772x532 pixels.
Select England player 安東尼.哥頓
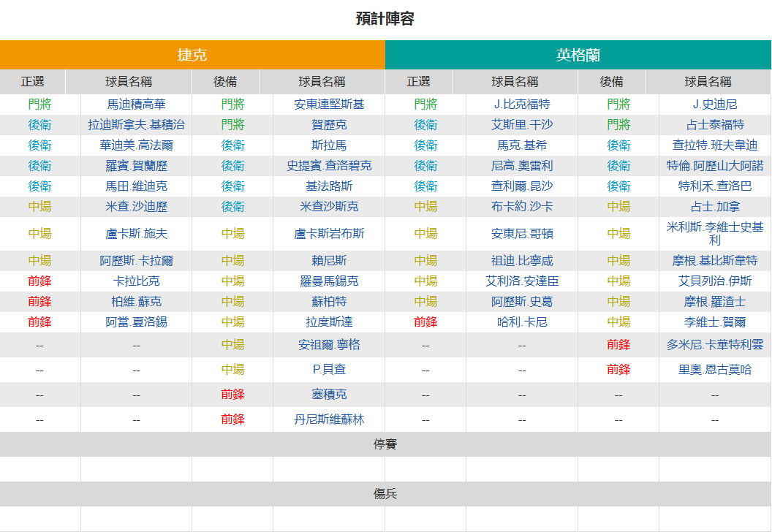coord(523,234)
